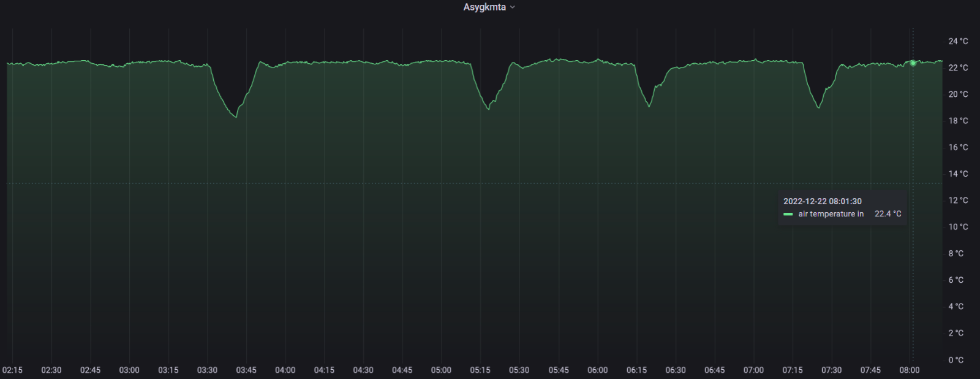Click the 6 °C y-axis label
The image size is (980, 379).
[x=956, y=280]
